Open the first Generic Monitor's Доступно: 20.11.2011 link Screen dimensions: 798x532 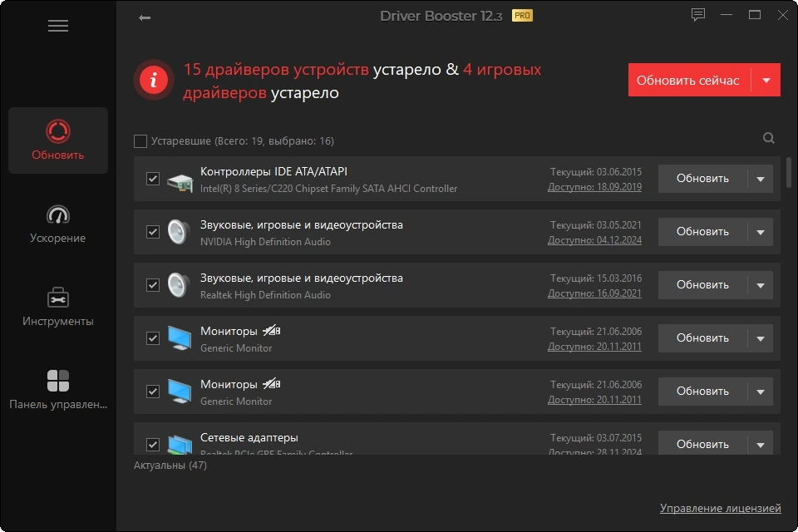[594, 347]
